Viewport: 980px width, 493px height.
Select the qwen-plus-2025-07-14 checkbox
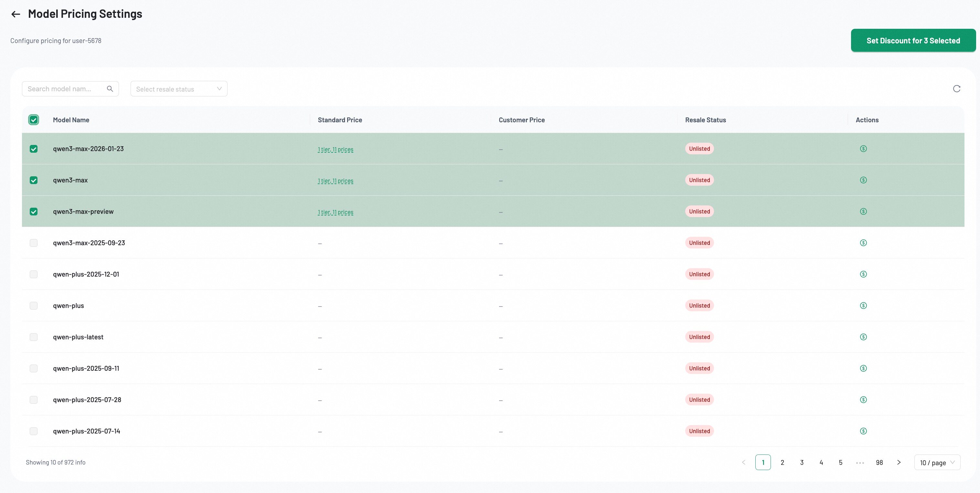(34, 431)
